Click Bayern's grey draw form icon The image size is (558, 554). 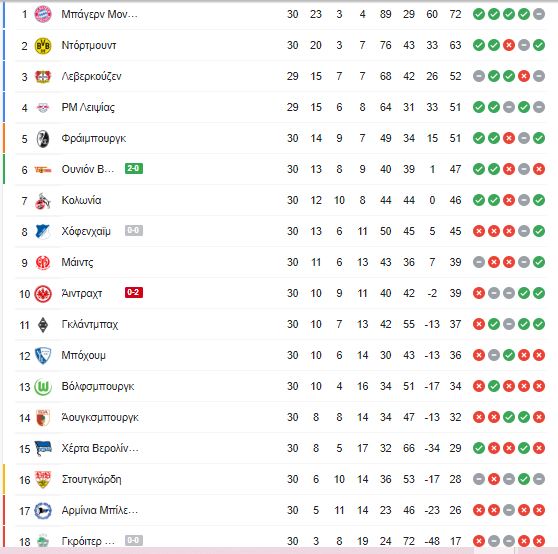tap(539, 14)
